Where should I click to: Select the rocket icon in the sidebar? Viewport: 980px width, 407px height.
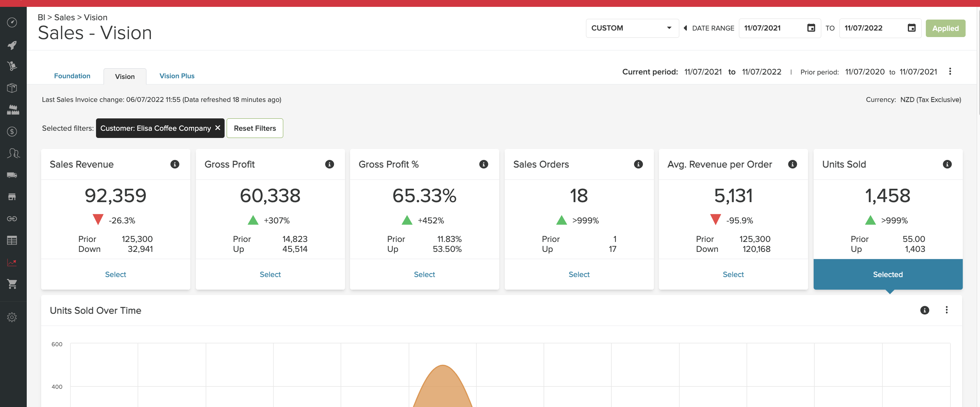[12, 45]
